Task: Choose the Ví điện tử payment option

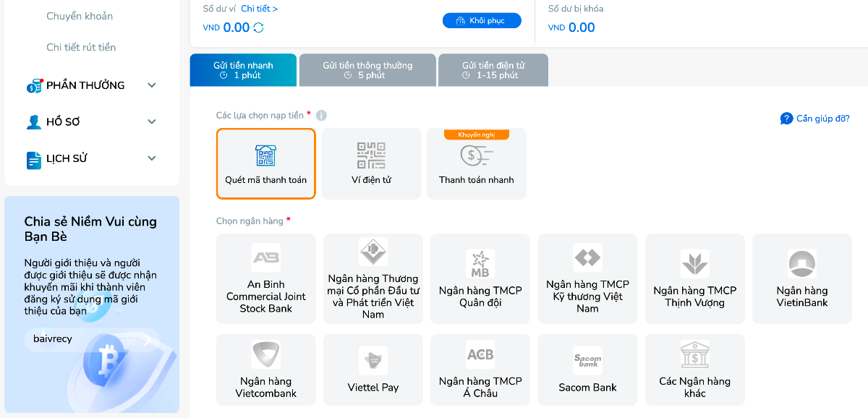Action: (371, 163)
